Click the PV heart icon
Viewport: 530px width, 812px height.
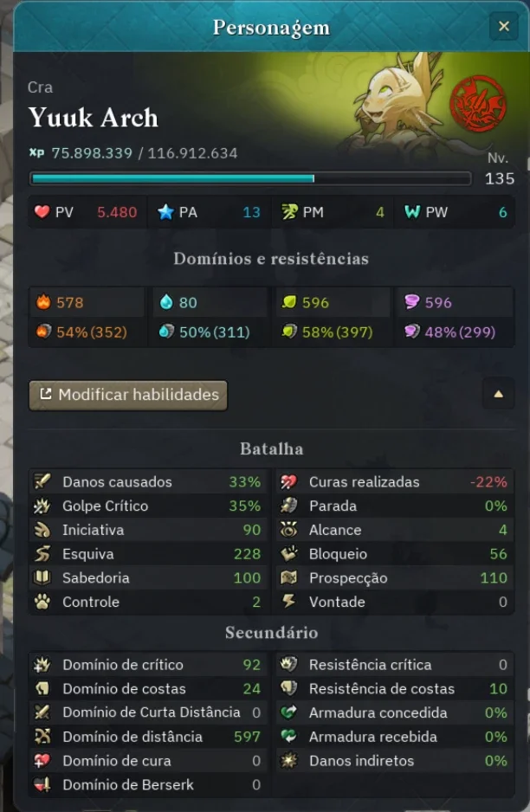[x=42, y=212]
